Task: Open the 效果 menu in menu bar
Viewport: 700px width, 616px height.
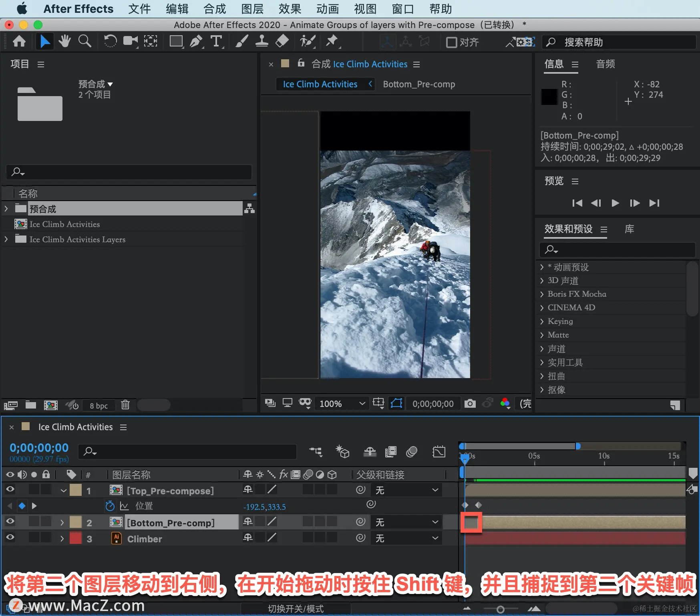Action: coord(290,9)
